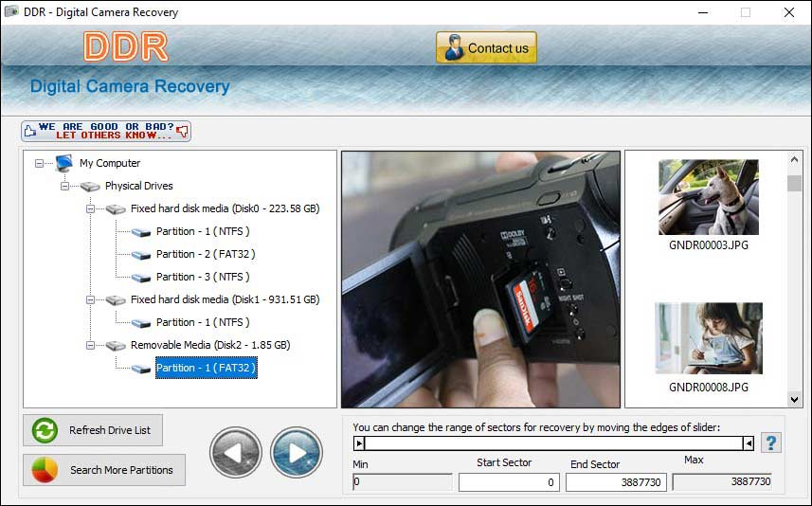Click Disk0 Partition - 2 (FAT32) icon
Viewport: 812px width, 506px height.
coord(141,255)
